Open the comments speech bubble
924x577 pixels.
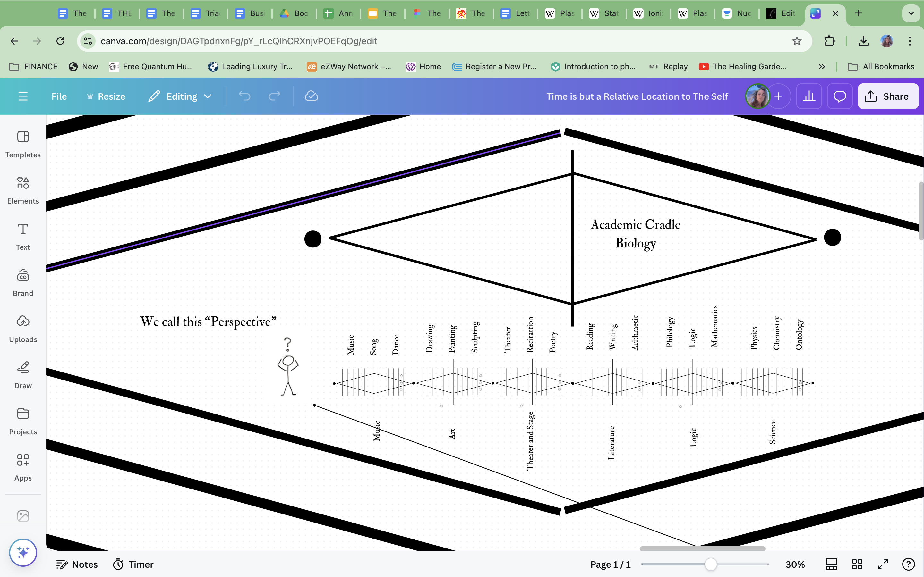(x=839, y=96)
